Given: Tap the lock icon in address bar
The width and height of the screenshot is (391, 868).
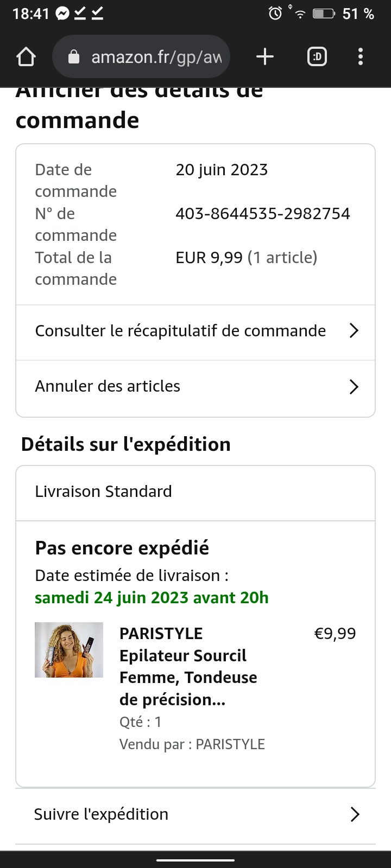Looking at the screenshot, I should 74,57.
